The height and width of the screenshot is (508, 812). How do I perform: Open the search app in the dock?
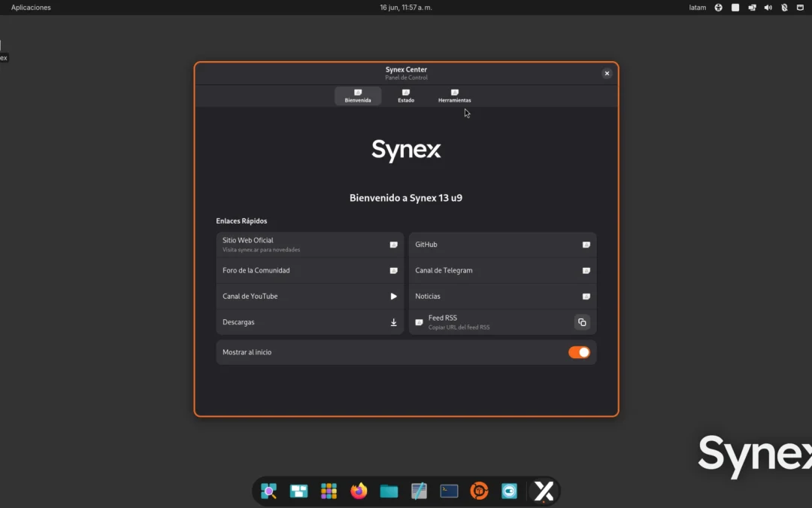pyautogui.click(x=268, y=491)
